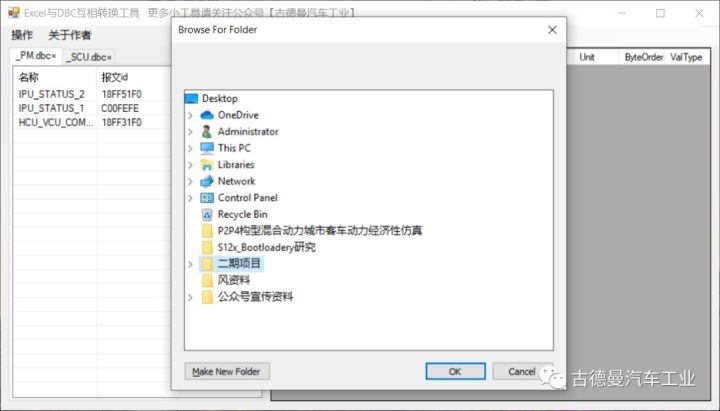Screen dimensions: 720x411
Task: Click the Desktop root icon
Action: 191,98
